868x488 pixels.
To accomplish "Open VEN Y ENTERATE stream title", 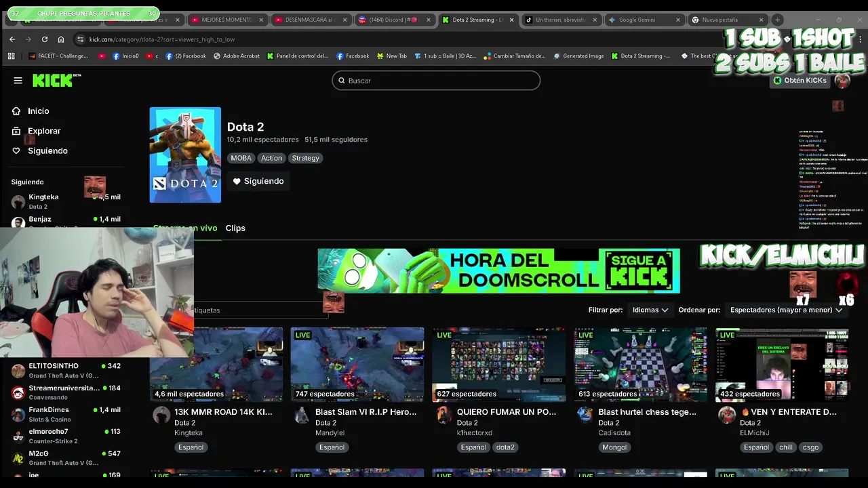I will 789,411.
